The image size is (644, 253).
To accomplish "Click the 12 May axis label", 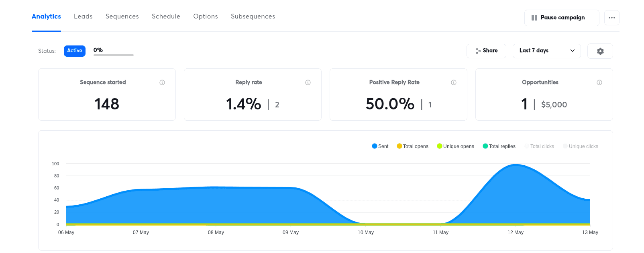I will (x=516, y=232).
